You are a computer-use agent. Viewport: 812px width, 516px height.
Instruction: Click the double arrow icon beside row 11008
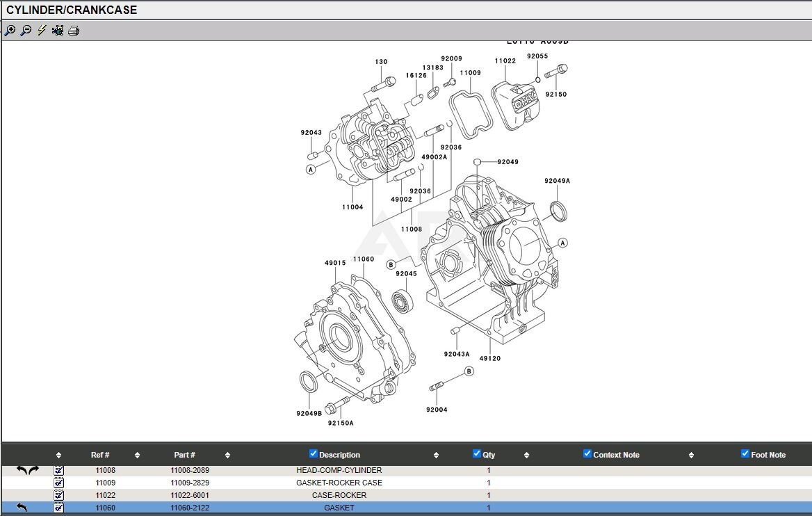(28, 469)
